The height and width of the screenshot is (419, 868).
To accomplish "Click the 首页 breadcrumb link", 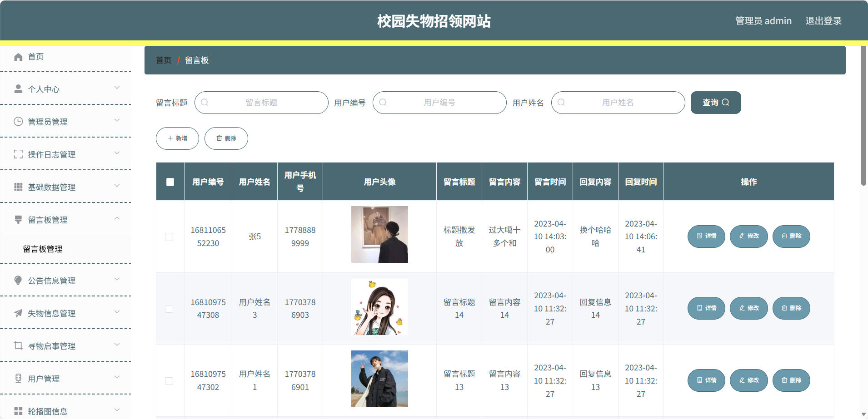I will pyautogui.click(x=164, y=60).
